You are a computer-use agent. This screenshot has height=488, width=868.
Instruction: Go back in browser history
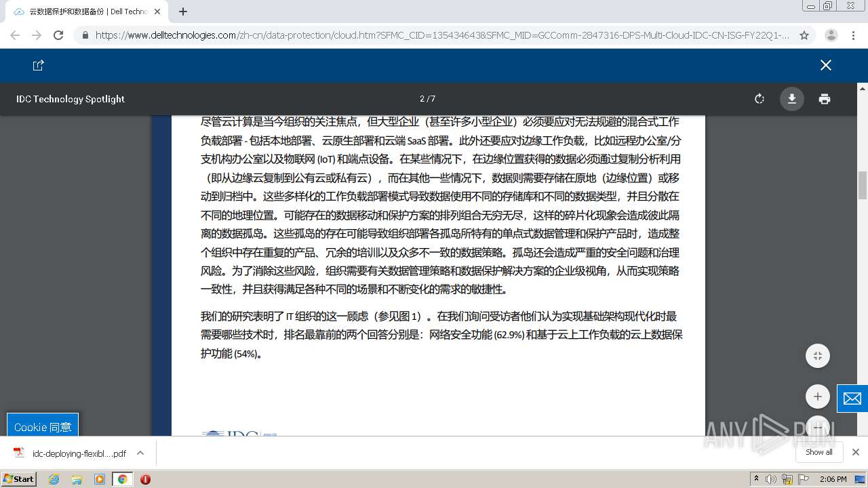pos(15,35)
